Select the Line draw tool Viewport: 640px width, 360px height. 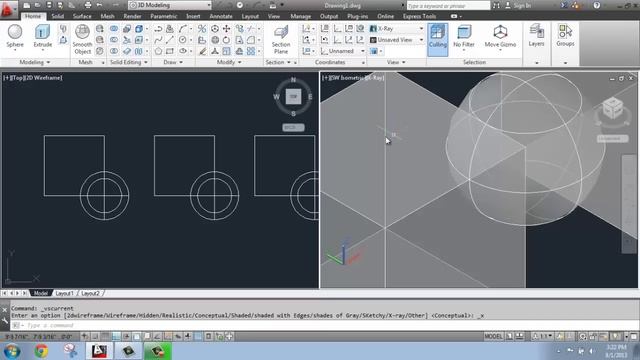[x=170, y=40]
